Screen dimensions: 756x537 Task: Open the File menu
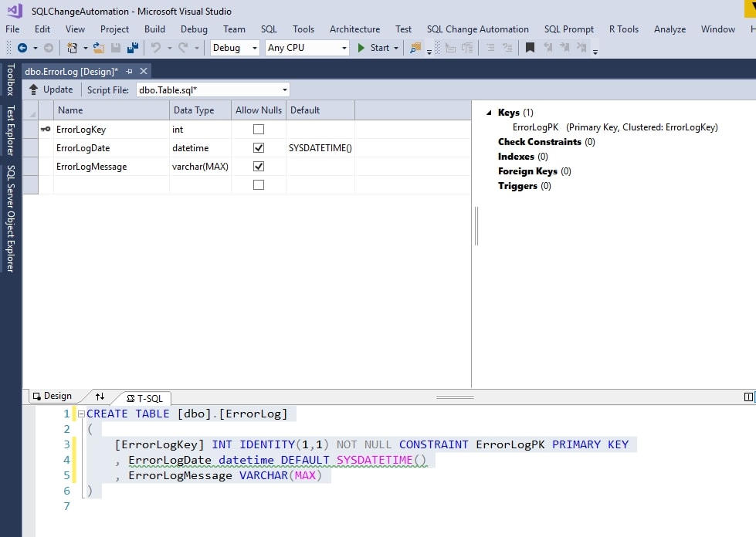click(12, 29)
